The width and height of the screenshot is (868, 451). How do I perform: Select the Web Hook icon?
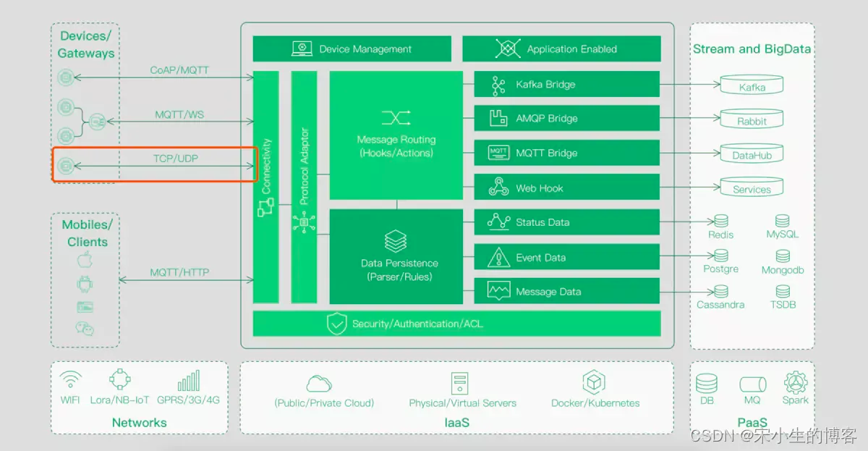[498, 187]
